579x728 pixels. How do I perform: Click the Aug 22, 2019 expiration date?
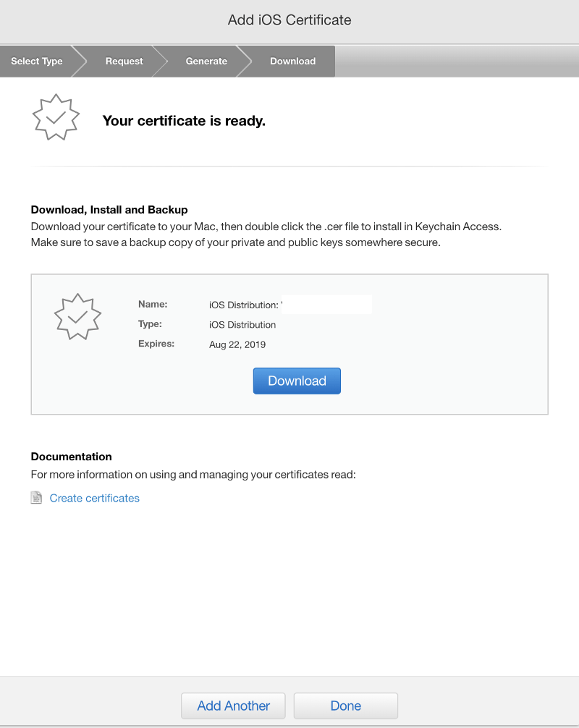pyautogui.click(x=237, y=344)
